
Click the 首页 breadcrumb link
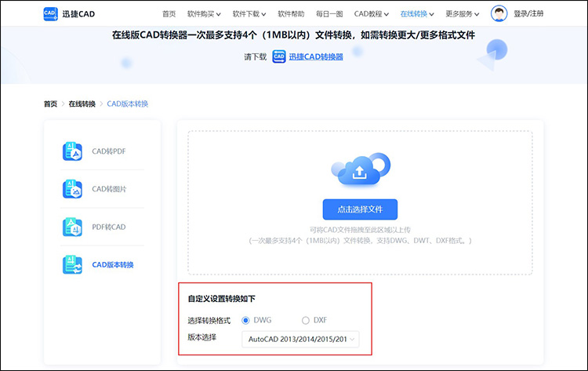coord(50,104)
